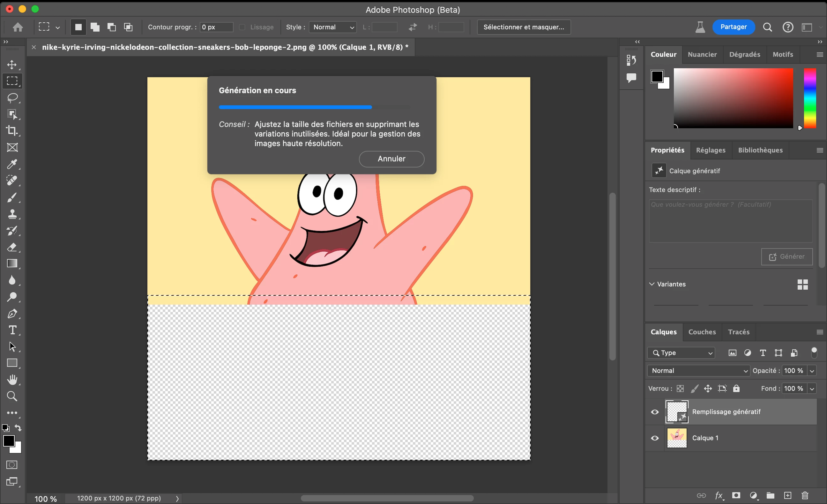Viewport: 827px width, 504px height.
Task: Open the layer blend mode dropdown
Action: [x=698, y=370]
